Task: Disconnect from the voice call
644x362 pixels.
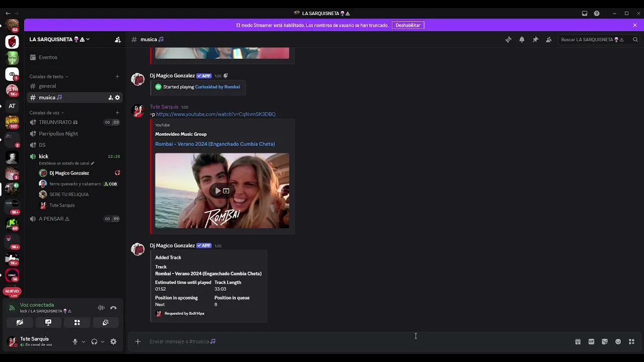Action: pyautogui.click(x=113, y=308)
